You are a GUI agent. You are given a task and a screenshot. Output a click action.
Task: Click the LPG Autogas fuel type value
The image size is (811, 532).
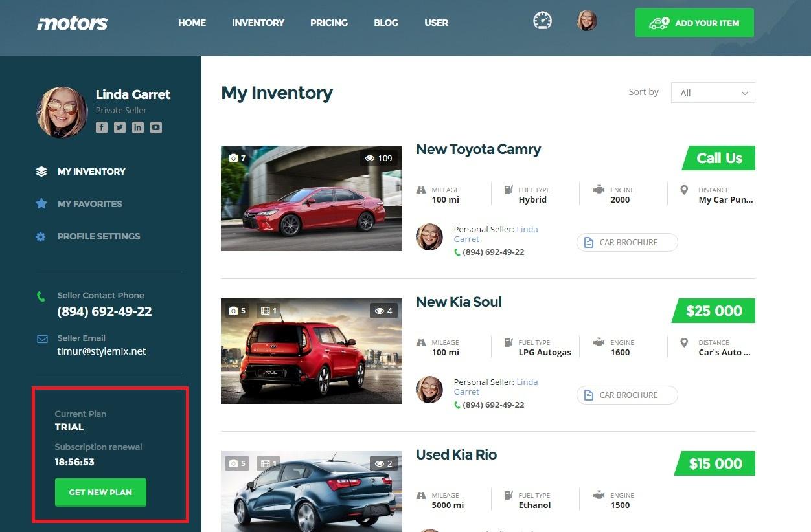[x=545, y=353]
